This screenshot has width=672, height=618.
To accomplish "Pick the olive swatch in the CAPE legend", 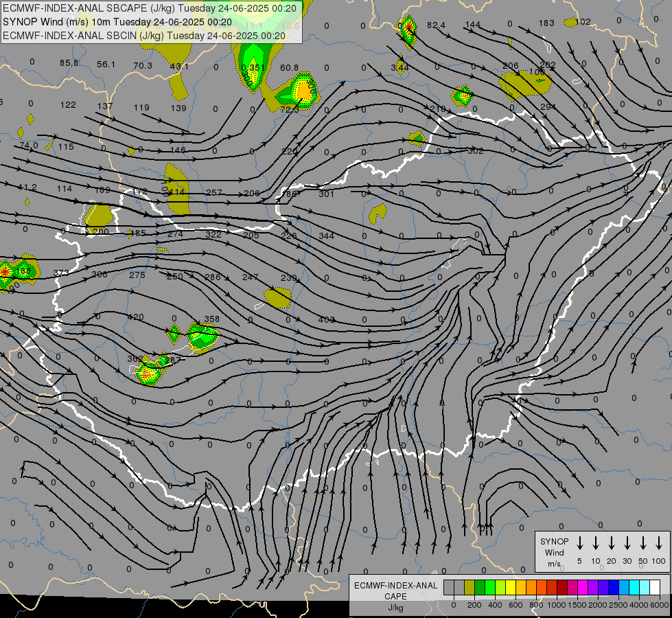I will click(x=470, y=588).
